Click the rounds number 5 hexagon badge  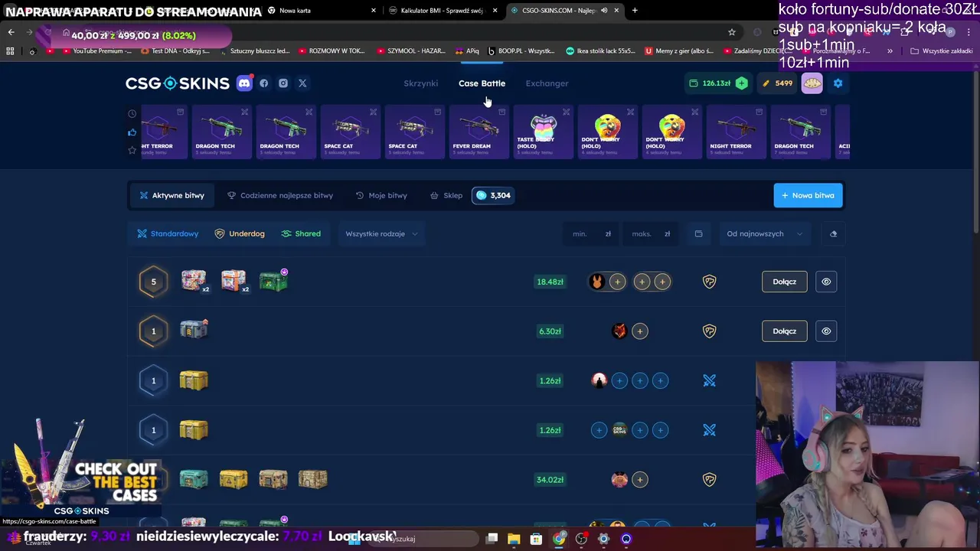pos(153,282)
